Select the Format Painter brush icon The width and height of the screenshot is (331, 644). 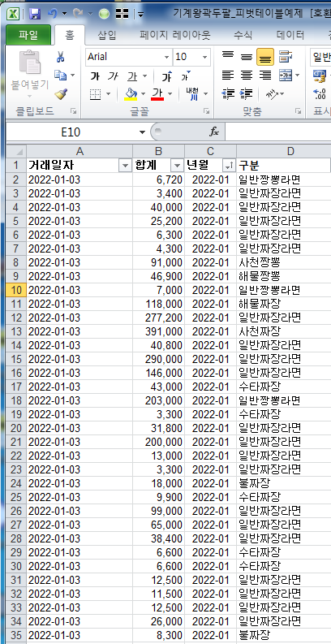tap(61, 94)
